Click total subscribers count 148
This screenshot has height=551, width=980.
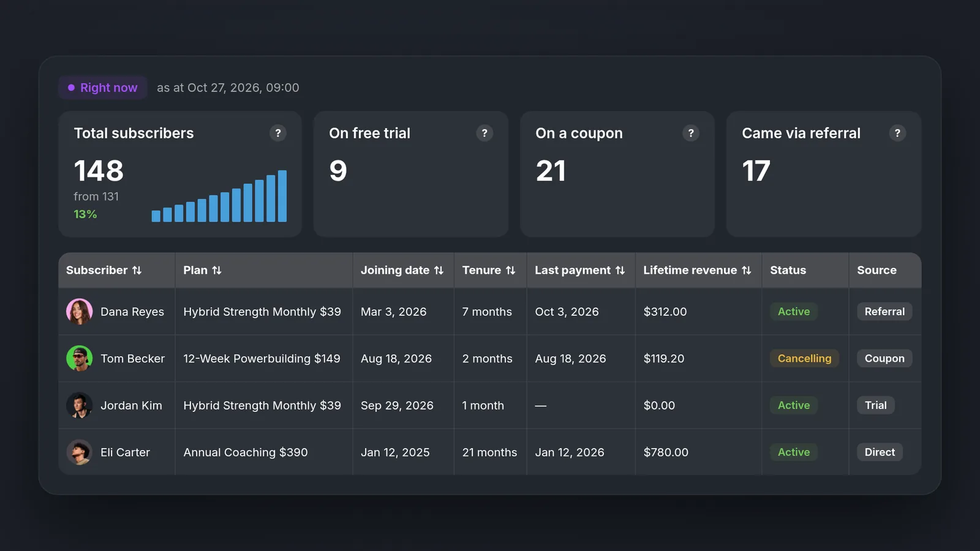[x=99, y=170]
